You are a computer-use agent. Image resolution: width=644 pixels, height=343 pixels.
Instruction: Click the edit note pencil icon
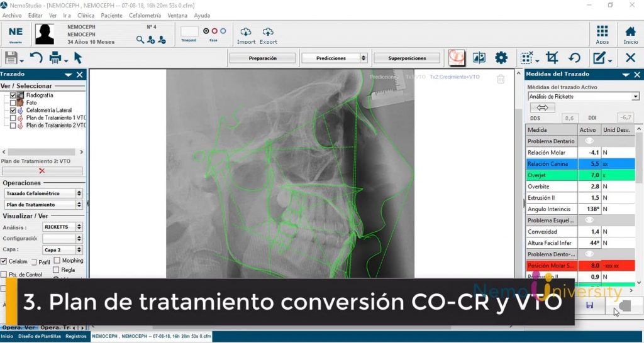pos(599,58)
